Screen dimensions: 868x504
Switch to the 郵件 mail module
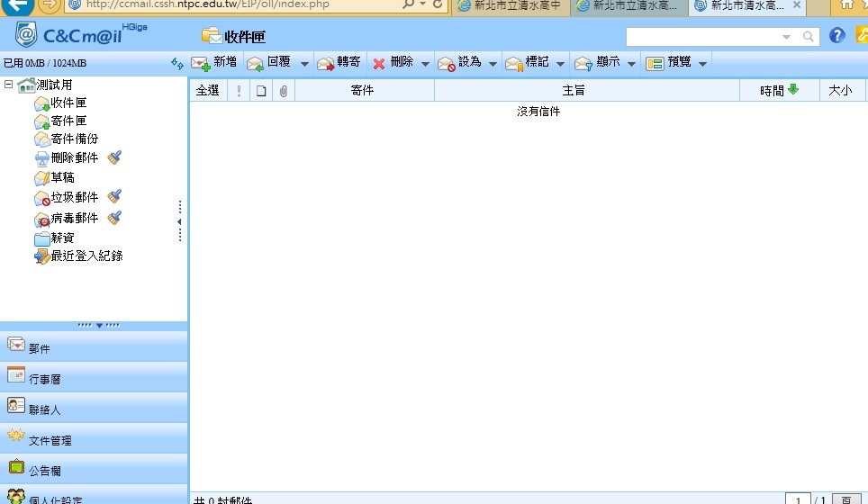[94, 346]
